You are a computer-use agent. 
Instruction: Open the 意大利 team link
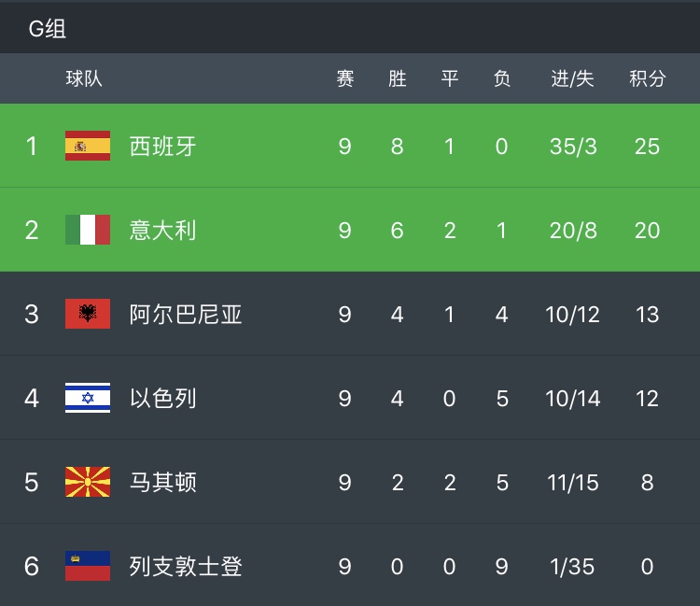[162, 231]
